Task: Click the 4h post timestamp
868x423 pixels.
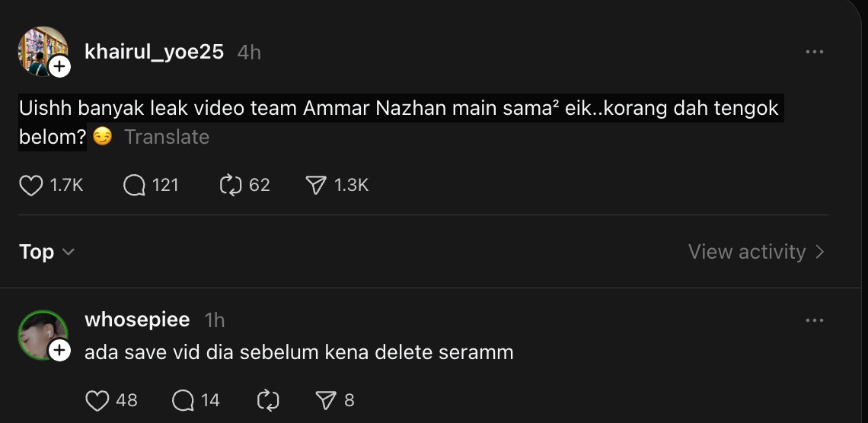Action: pos(249,52)
